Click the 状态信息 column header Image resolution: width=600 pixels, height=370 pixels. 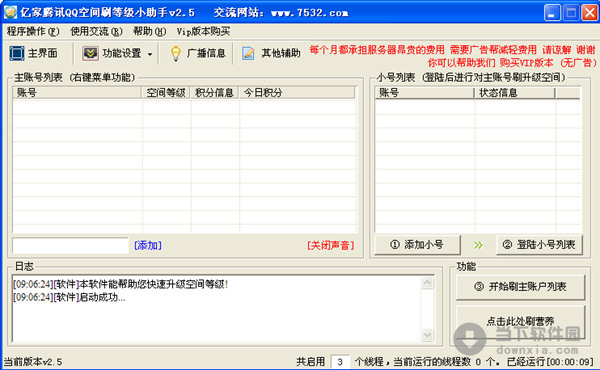[515, 93]
